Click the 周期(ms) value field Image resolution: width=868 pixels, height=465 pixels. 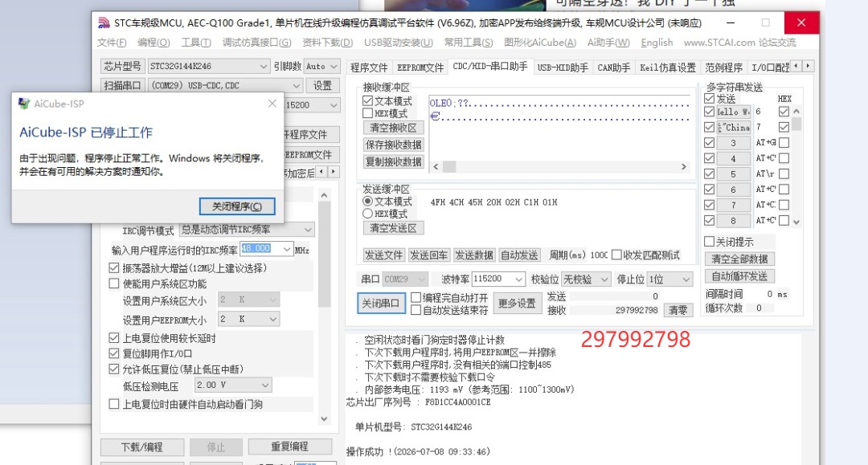tap(599, 255)
